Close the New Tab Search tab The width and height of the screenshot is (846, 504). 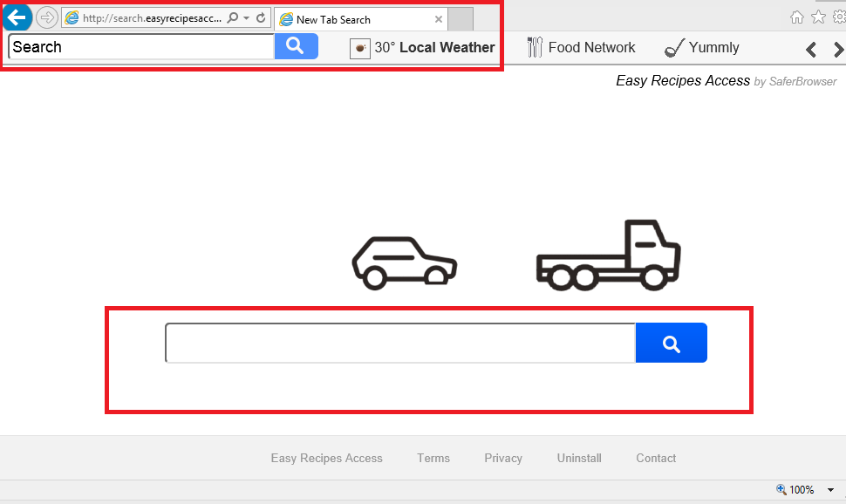click(x=439, y=19)
